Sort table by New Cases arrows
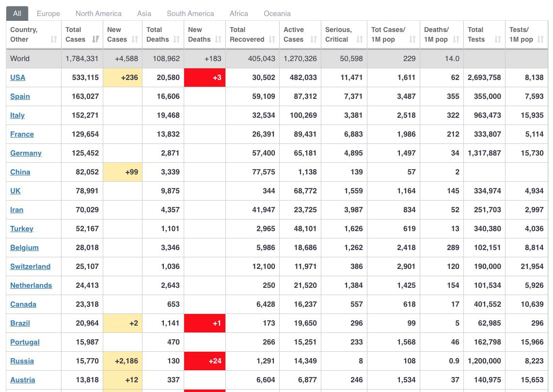 (x=135, y=39)
